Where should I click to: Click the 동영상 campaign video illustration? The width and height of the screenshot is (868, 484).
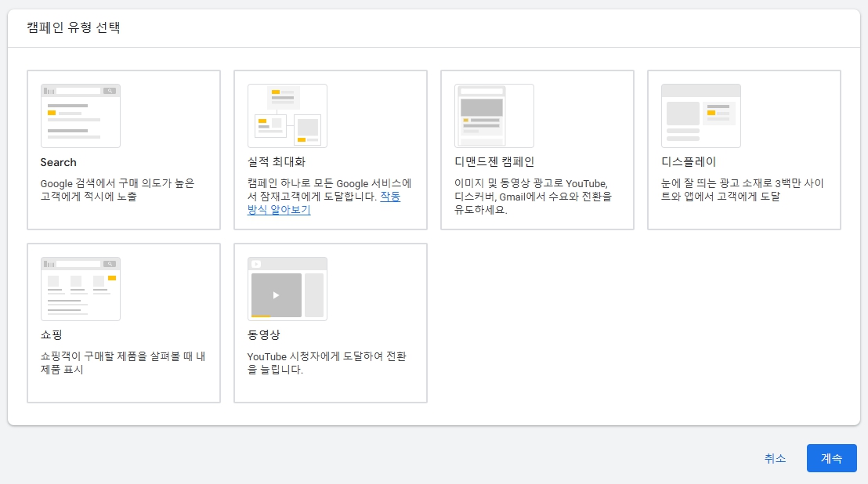(x=288, y=289)
